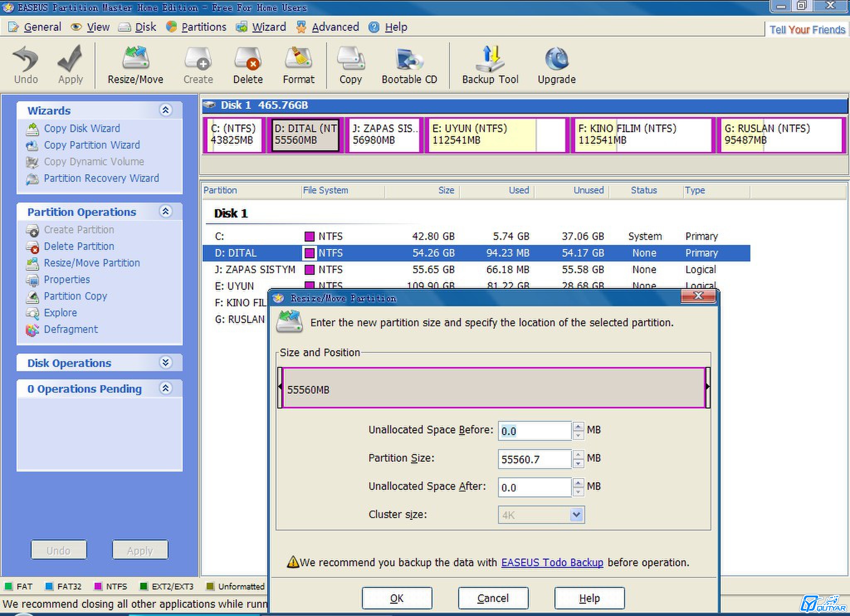Select F: KINO FILIM block in disk map
This screenshot has width=850, height=616.
pos(643,135)
